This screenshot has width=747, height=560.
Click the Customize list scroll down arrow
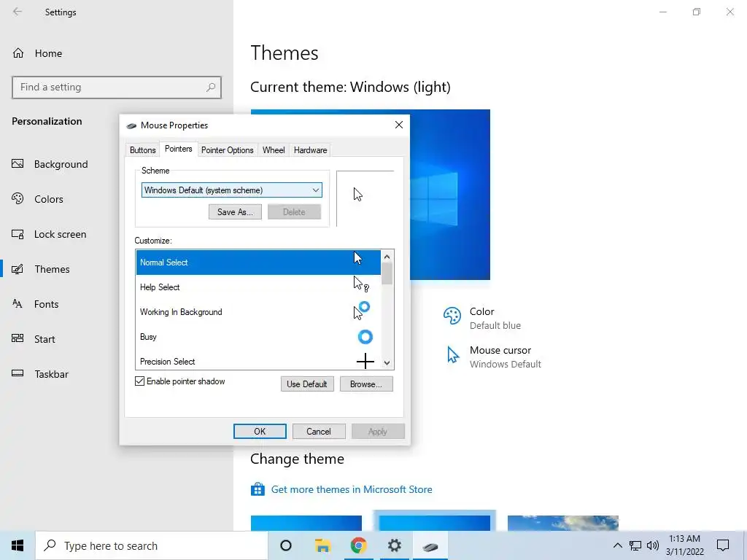387,363
